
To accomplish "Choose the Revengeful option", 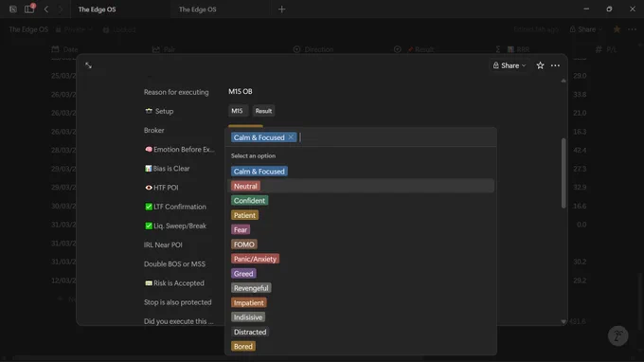I will 251,288.
